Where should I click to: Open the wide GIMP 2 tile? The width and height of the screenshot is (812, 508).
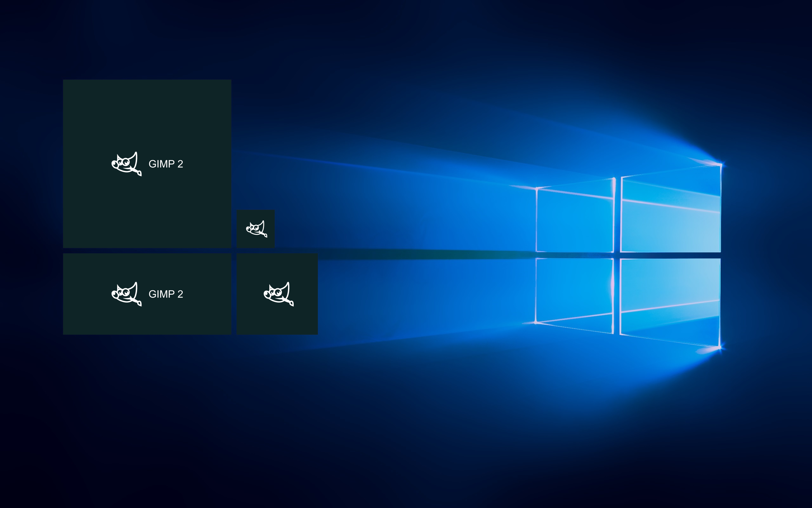pos(147,294)
